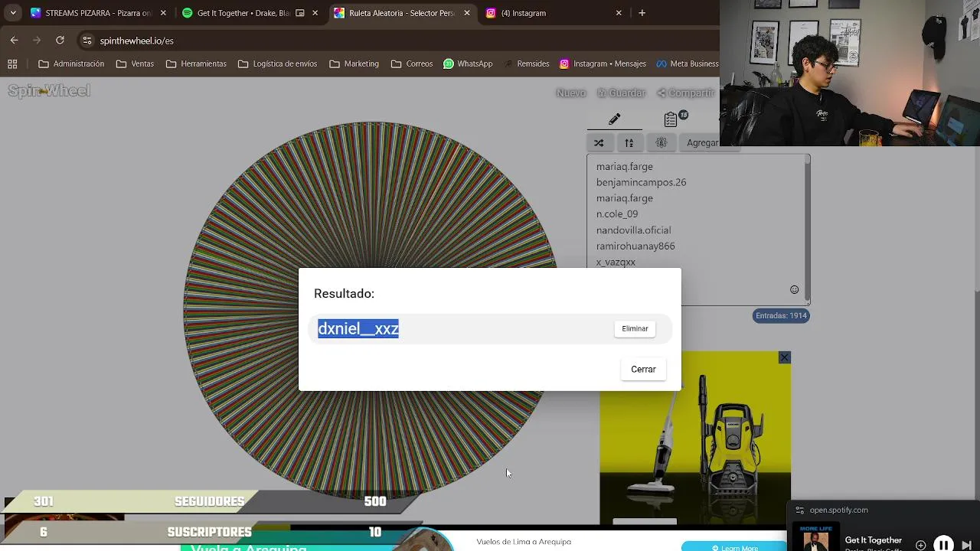The width and height of the screenshot is (980, 551).
Task: Open the Herramientas bookmarks folder
Action: (196, 64)
